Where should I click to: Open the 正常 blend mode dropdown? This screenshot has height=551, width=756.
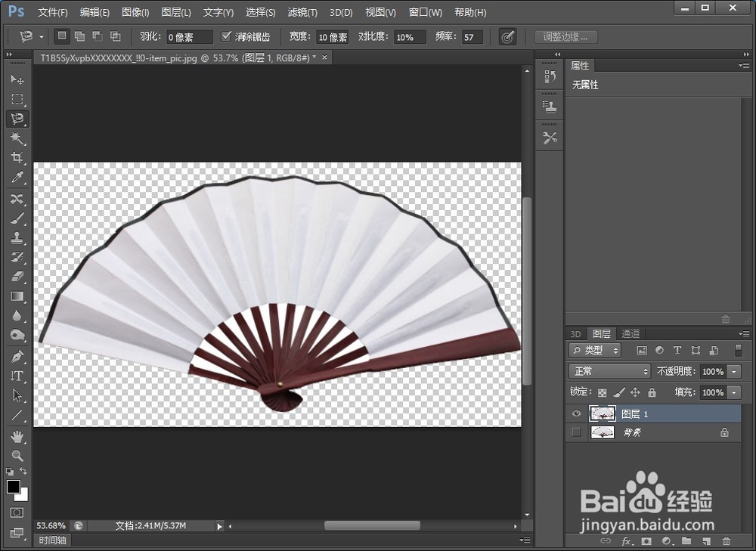(609, 371)
